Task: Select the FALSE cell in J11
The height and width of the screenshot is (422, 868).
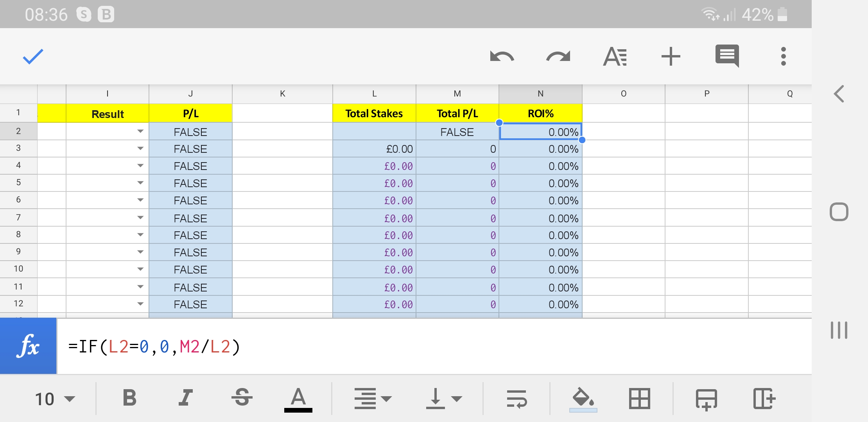Action: pyautogui.click(x=190, y=287)
